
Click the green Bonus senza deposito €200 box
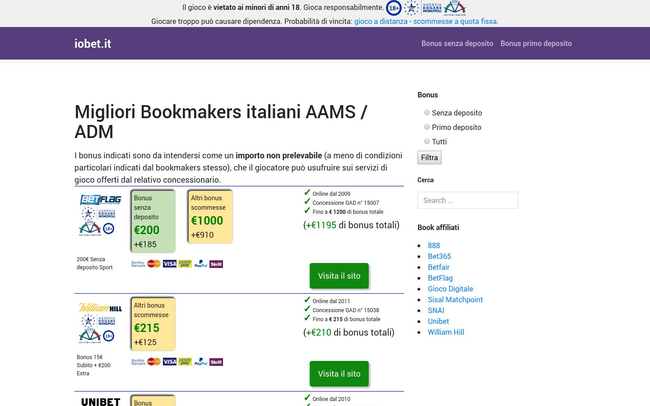[x=153, y=221]
